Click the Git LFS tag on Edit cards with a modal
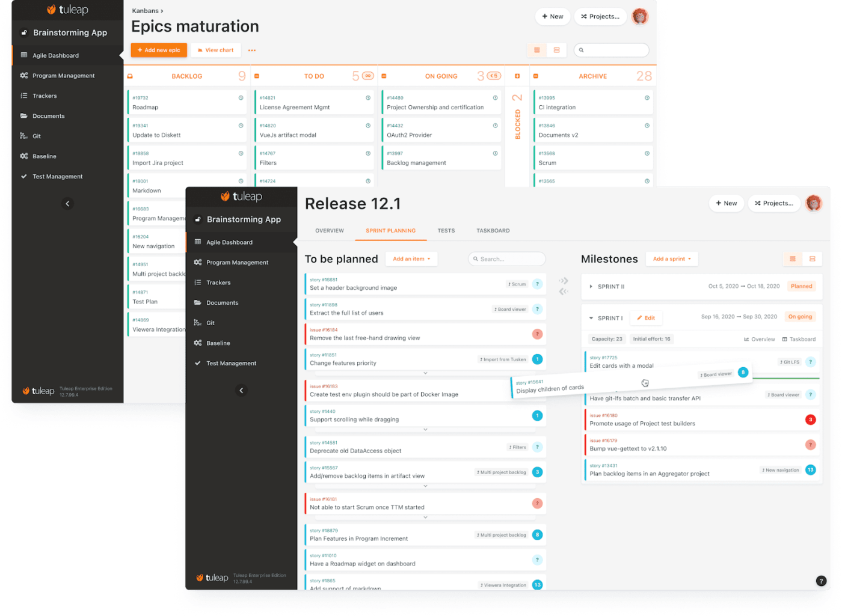Image resolution: width=842 pixels, height=616 pixels. [790, 362]
